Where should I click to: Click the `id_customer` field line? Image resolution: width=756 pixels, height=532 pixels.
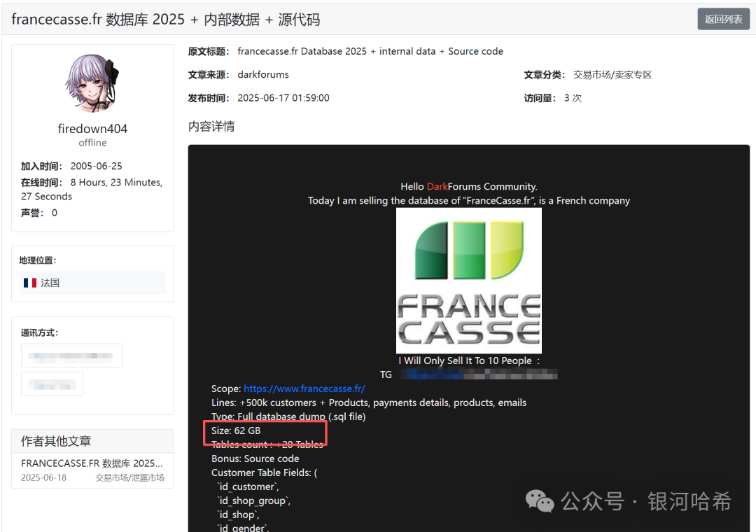[248, 486]
